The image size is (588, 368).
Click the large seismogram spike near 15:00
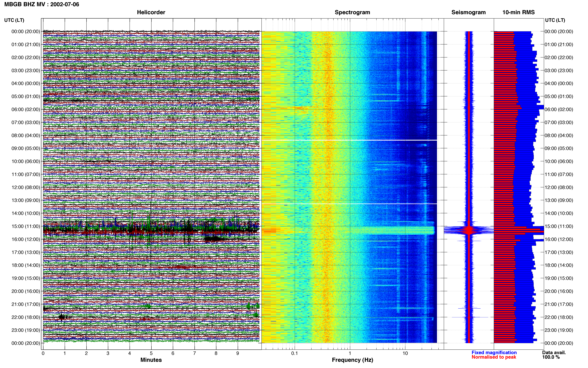469,230
